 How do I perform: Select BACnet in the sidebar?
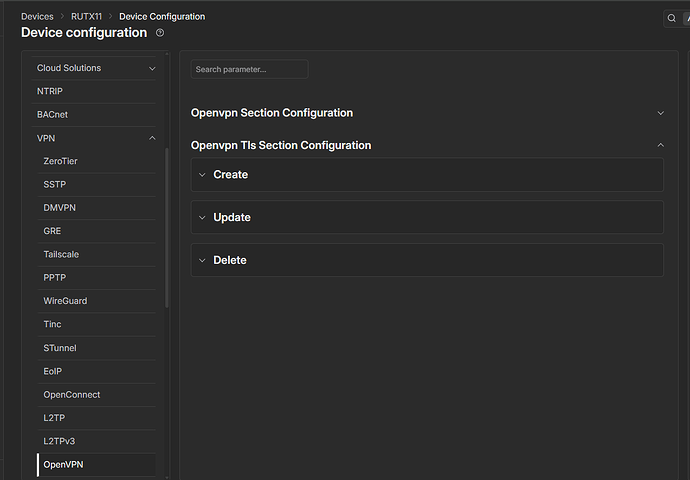tap(52, 115)
